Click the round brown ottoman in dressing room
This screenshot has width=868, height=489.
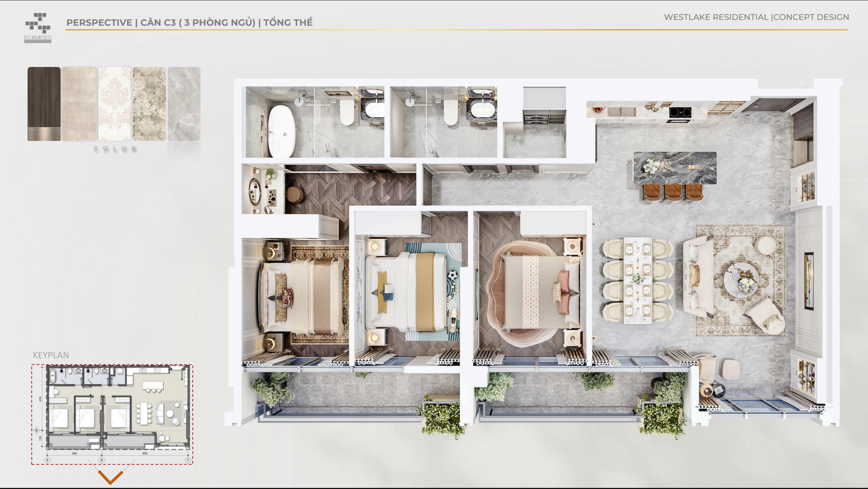click(295, 195)
